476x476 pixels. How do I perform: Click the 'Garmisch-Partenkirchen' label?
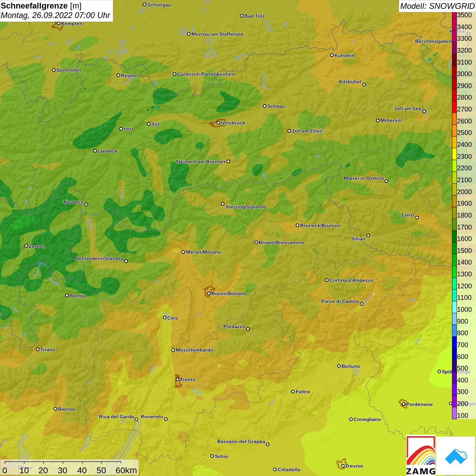point(206,74)
